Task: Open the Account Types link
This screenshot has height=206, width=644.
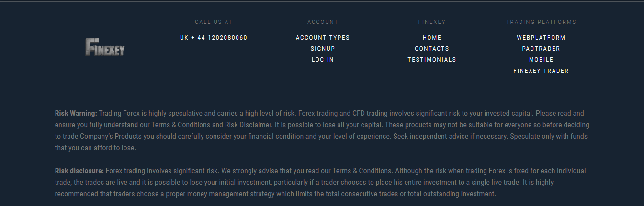Action: tap(323, 38)
